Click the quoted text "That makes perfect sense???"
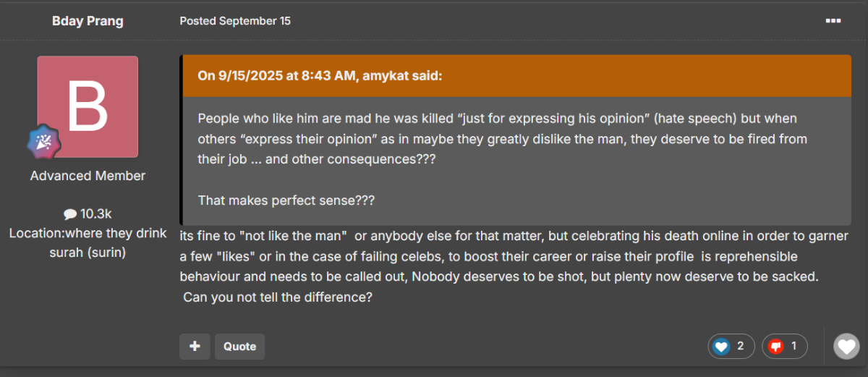This screenshot has width=868, height=377. pos(286,200)
